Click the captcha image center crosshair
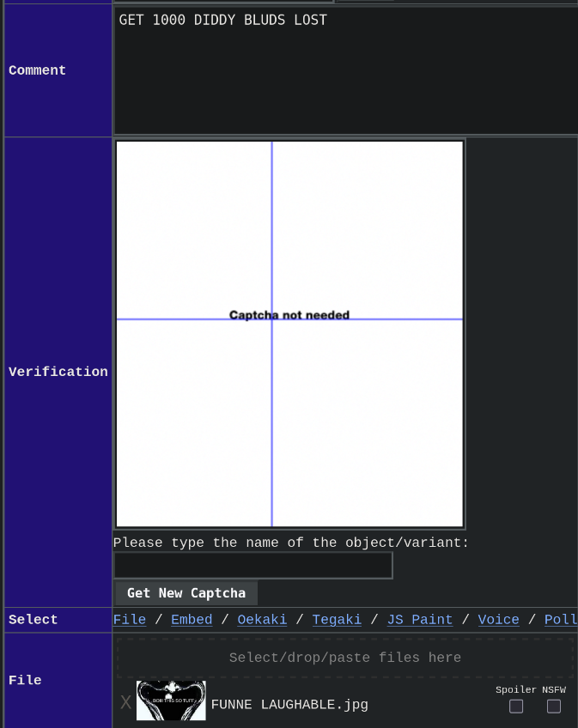Screen dimensions: 578x728 (271, 319)
